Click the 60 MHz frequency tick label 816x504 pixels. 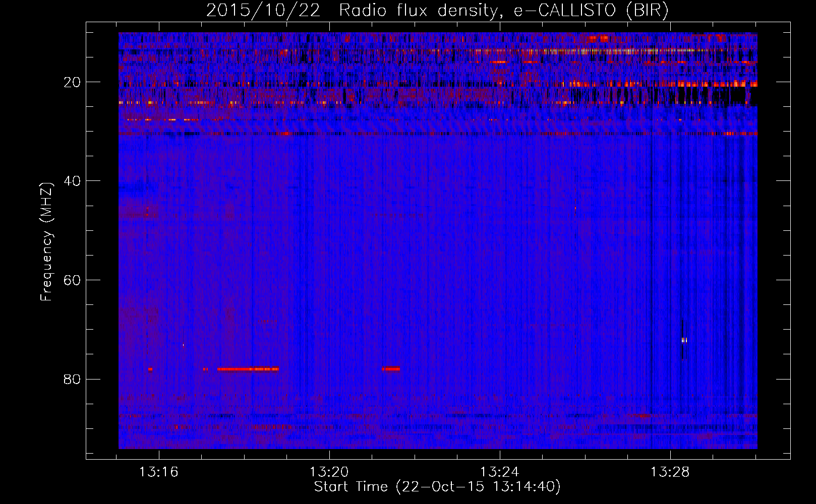click(73, 280)
